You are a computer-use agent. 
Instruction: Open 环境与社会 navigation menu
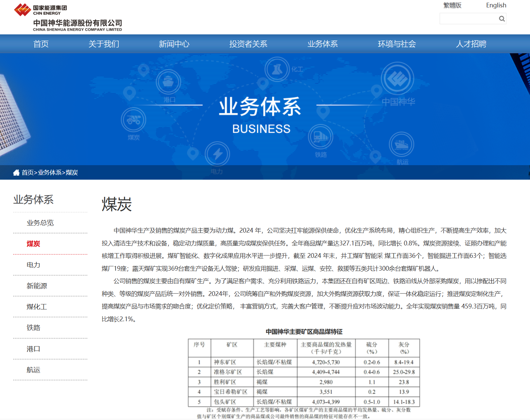point(397,44)
